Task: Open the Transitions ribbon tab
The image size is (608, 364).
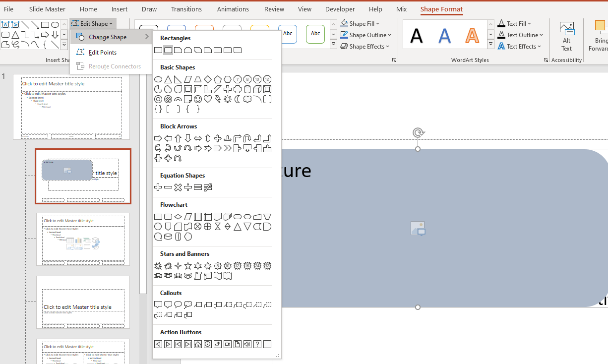Action: click(186, 9)
